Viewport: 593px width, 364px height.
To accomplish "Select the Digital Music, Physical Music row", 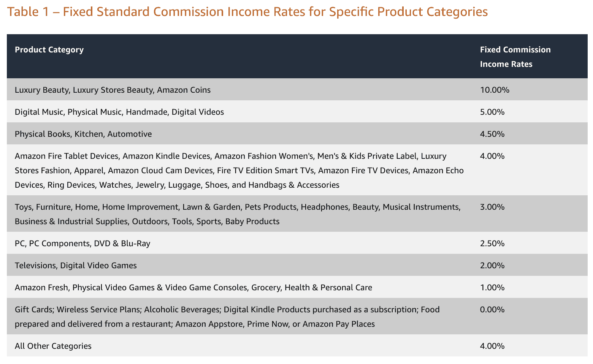I will (x=119, y=112).
